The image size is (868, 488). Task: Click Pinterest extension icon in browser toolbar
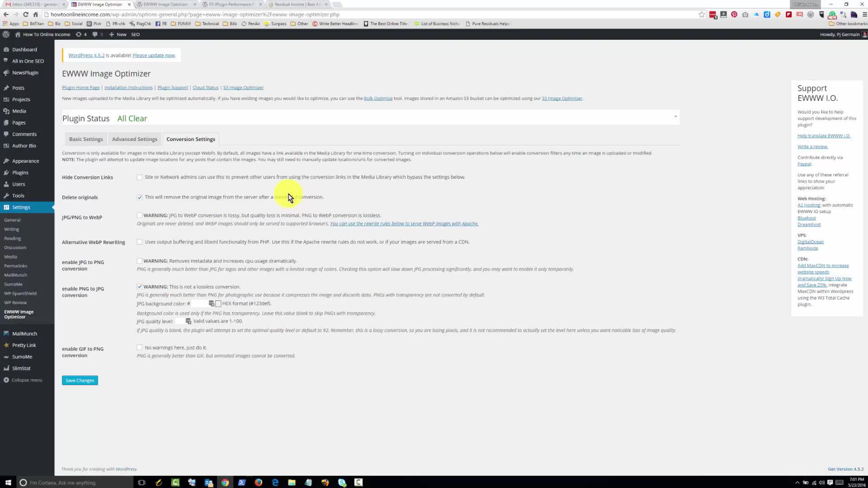pos(734,14)
